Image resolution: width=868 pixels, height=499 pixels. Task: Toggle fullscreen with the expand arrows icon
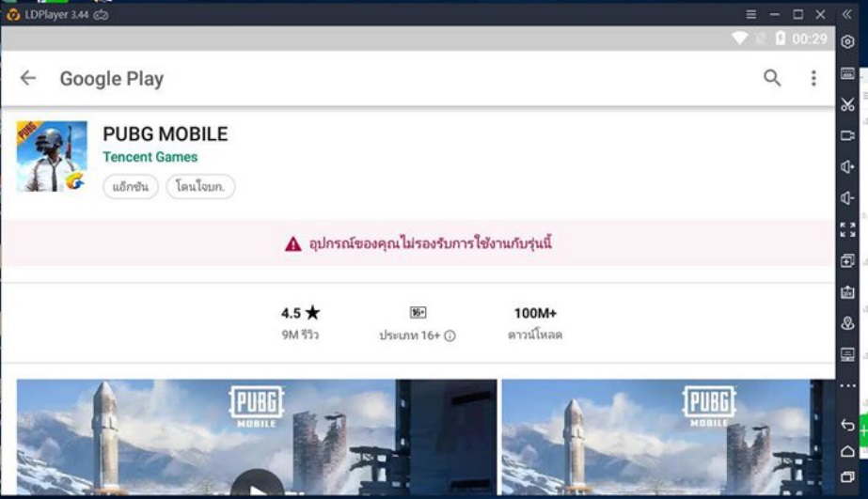[x=847, y=229]
